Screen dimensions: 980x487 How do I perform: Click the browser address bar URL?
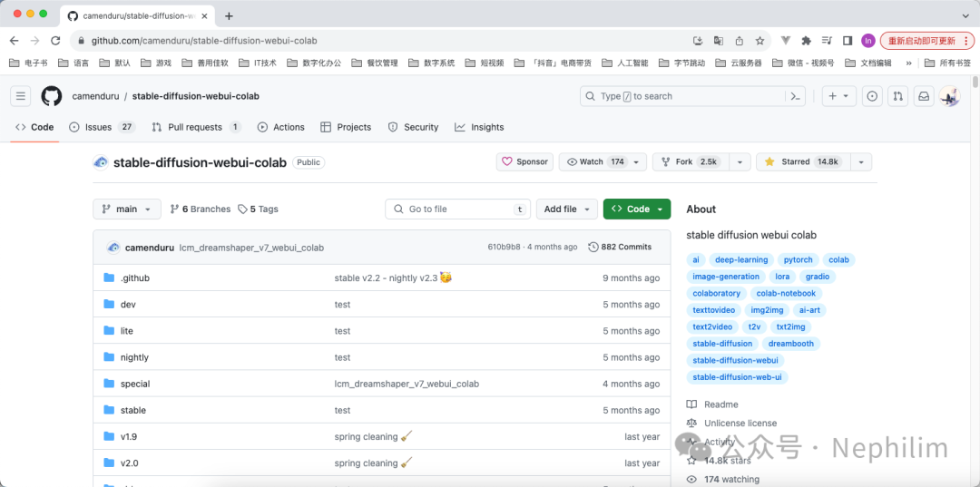pos(204,41)
